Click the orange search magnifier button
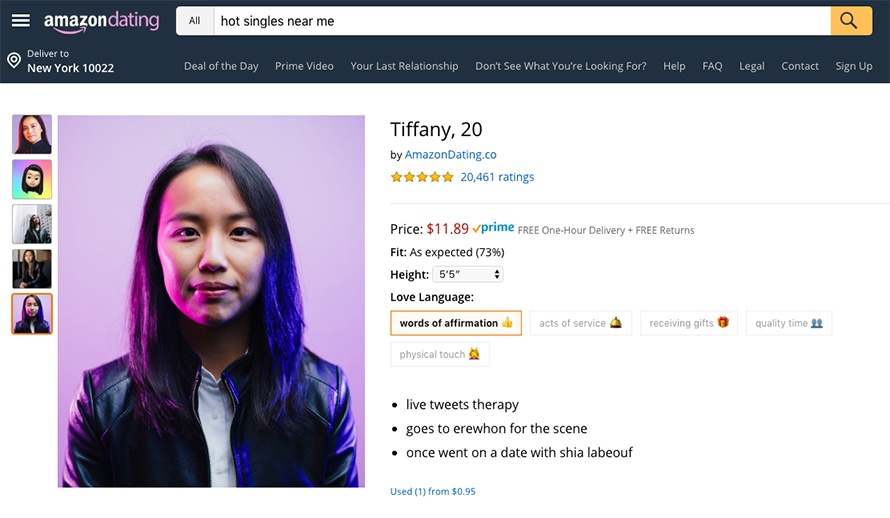 [845, 21]
